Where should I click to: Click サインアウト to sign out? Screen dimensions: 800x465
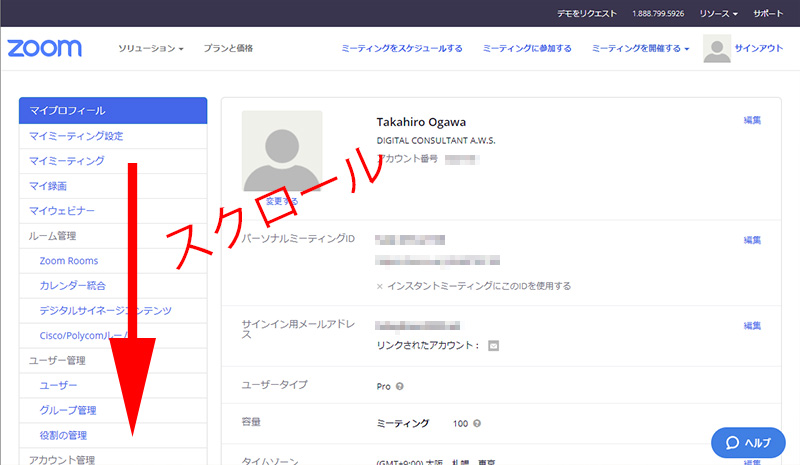click(x=758, y=48)
